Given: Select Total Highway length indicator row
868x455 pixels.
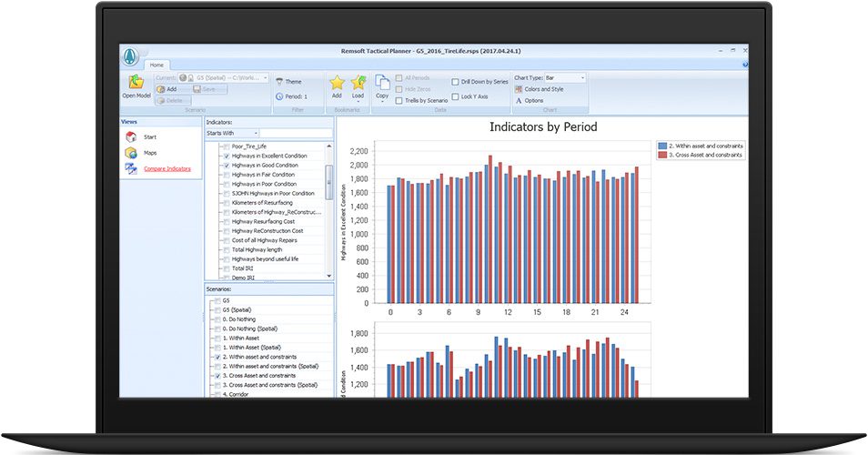Looking at the screenshot, I should click(257, 250).
